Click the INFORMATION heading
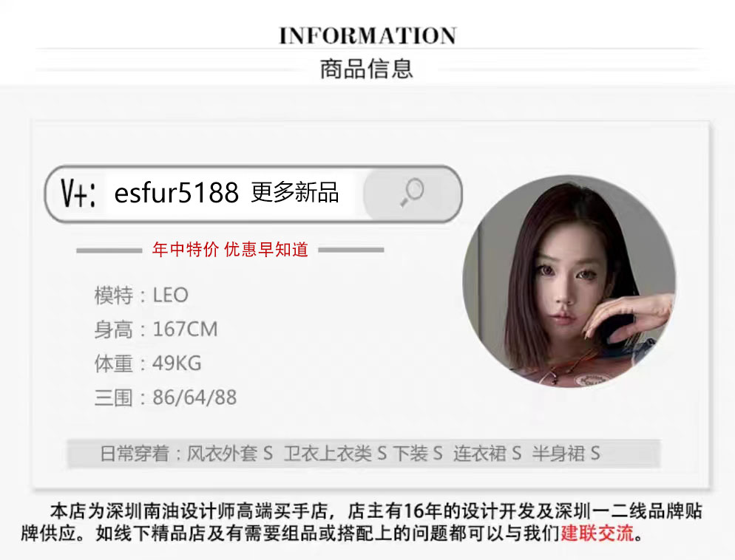The width and height of the screenshot is (735, 560). click(x=367, y=35)
